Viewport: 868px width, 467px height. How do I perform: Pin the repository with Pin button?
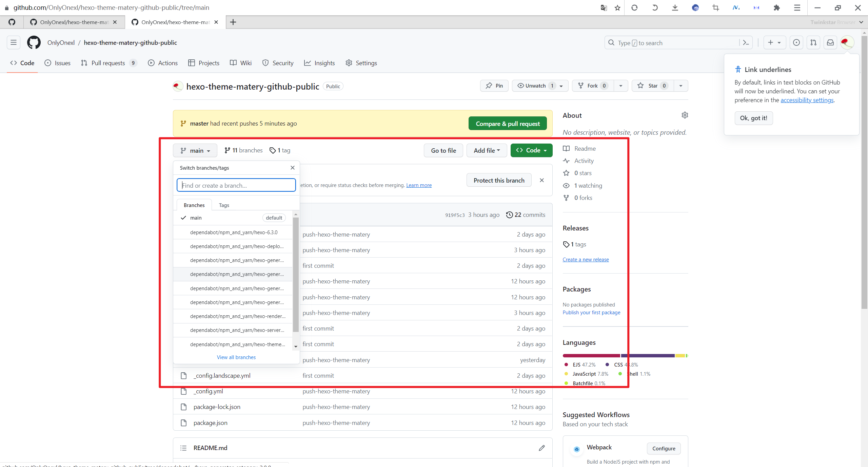pyautogui.click(x=494, y=86)
